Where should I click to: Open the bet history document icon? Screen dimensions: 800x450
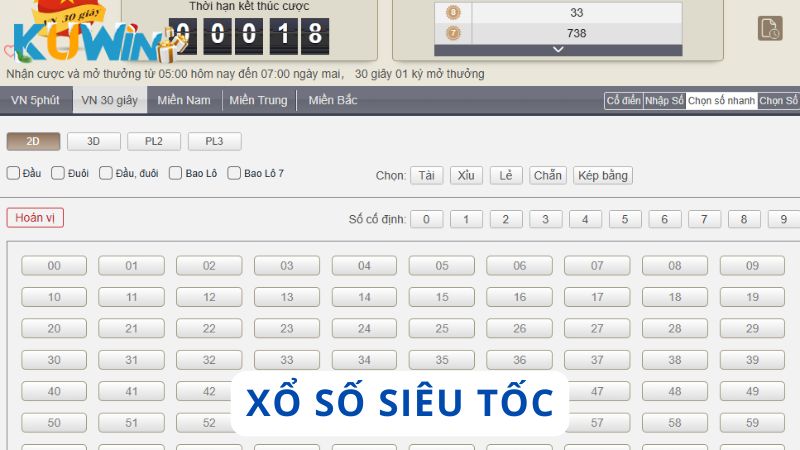(770, 29)
